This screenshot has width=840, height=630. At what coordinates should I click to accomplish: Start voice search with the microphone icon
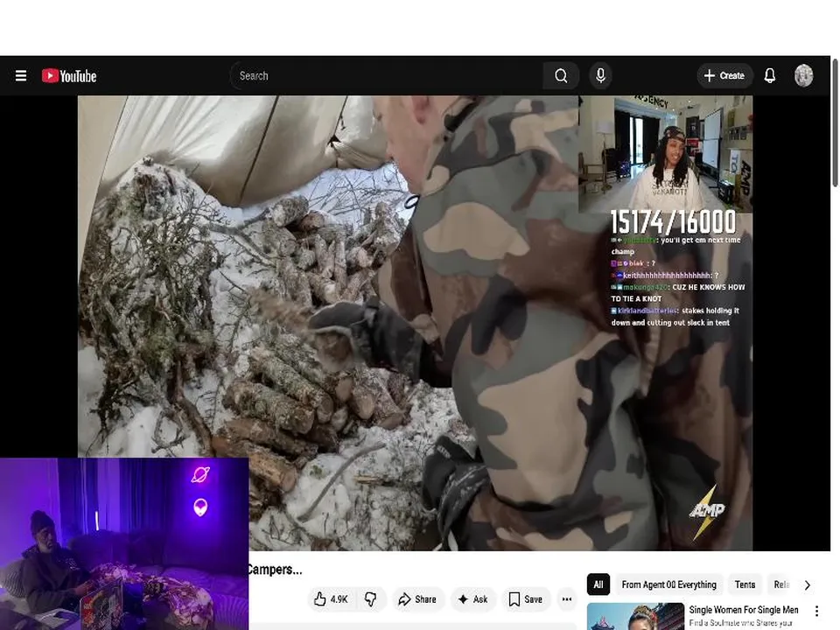600,75
